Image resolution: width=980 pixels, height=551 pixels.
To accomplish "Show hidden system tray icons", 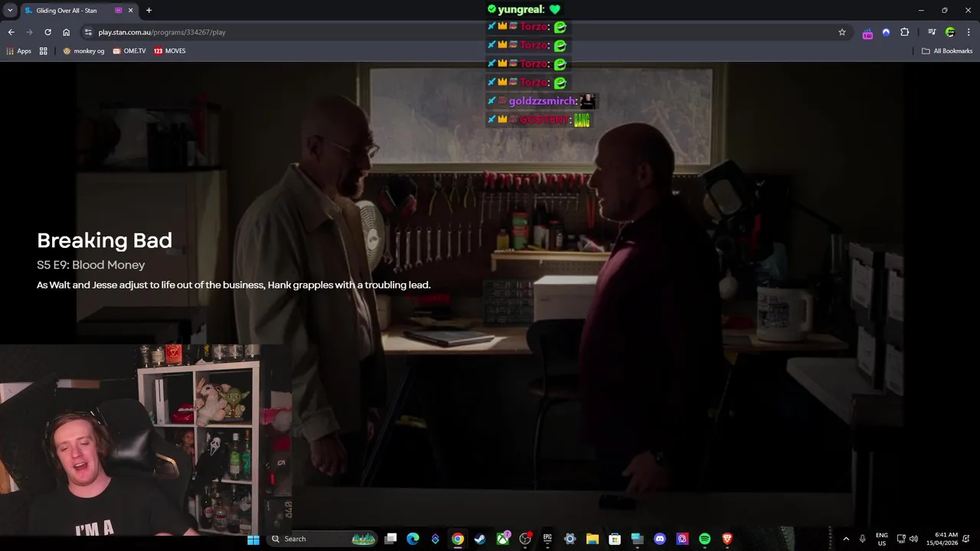I will pyautogui.click(x=846, y=539).
